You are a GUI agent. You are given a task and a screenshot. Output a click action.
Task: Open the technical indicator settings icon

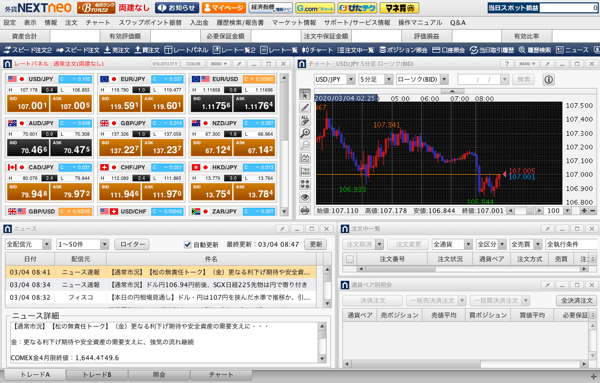pos(305,158)
